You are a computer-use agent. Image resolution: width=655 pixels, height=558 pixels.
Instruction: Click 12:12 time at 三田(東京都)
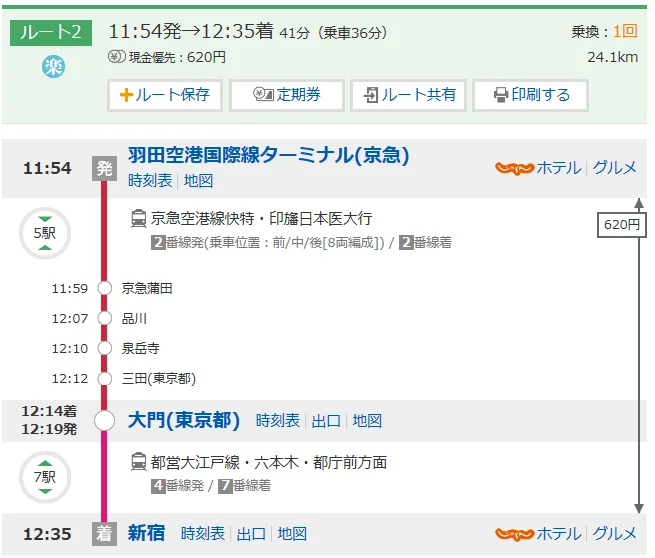70,379
